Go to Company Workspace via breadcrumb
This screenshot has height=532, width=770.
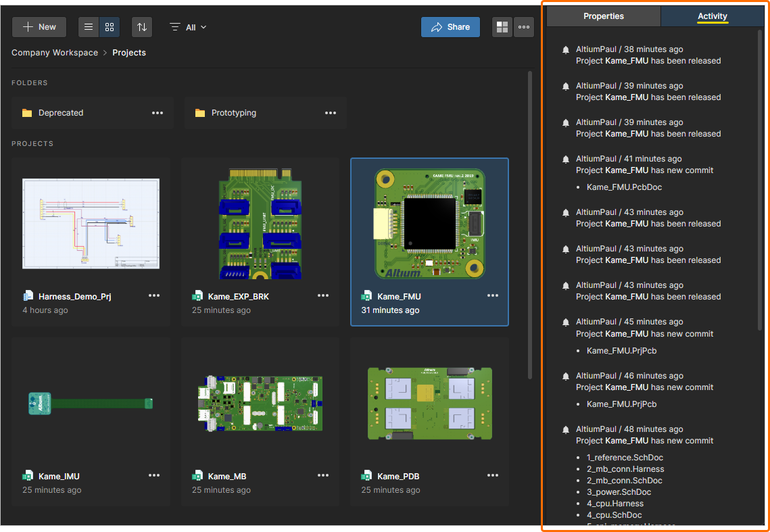pos(54,52)
